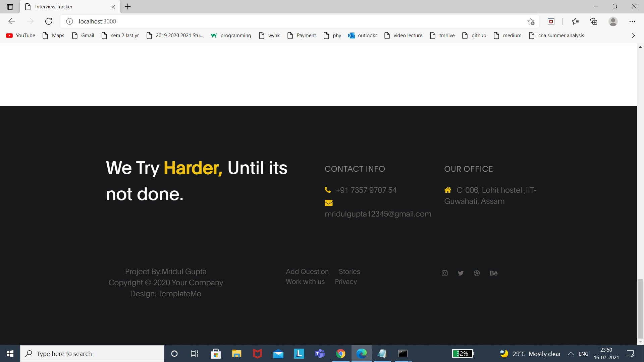This screenshot has width=644, height=362.
Task: Toggle the add-to-favorites star in address bar
Action: click(x=531, y=21)
